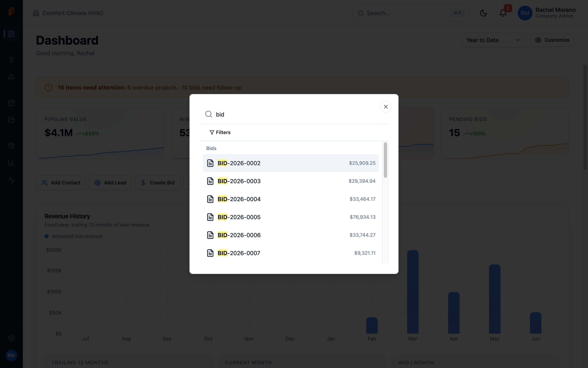Click the document icon of BID-2026-0003
This screenshot has width=588, height=368.
click(210, 181)
